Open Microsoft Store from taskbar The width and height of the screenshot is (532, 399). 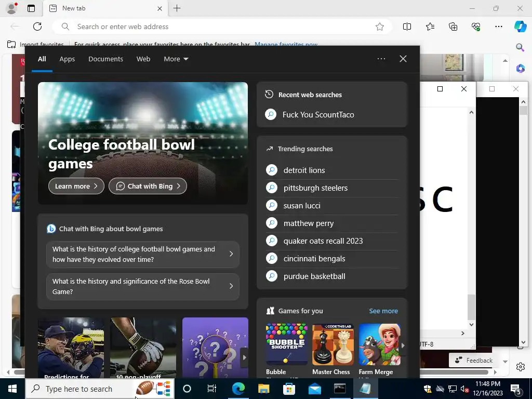point(289,389)
